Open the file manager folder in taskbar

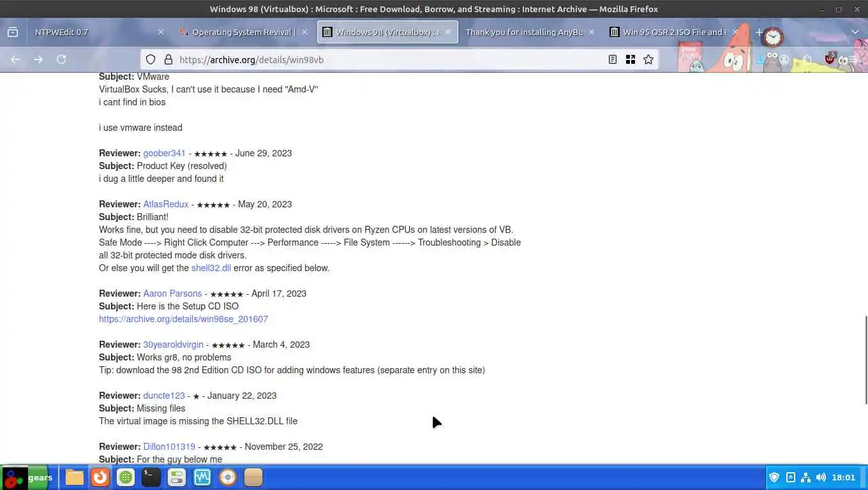click(75, 477)
